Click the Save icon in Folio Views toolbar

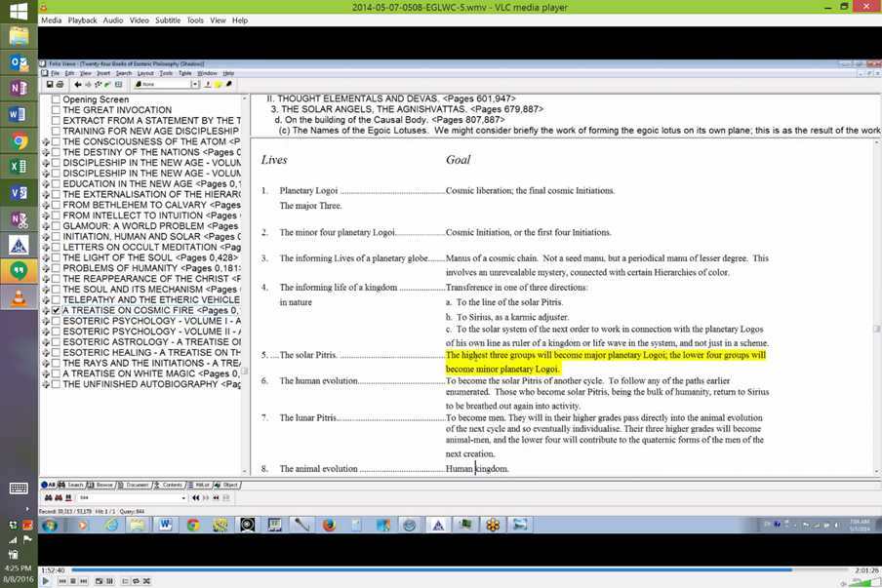coord(49,85)
